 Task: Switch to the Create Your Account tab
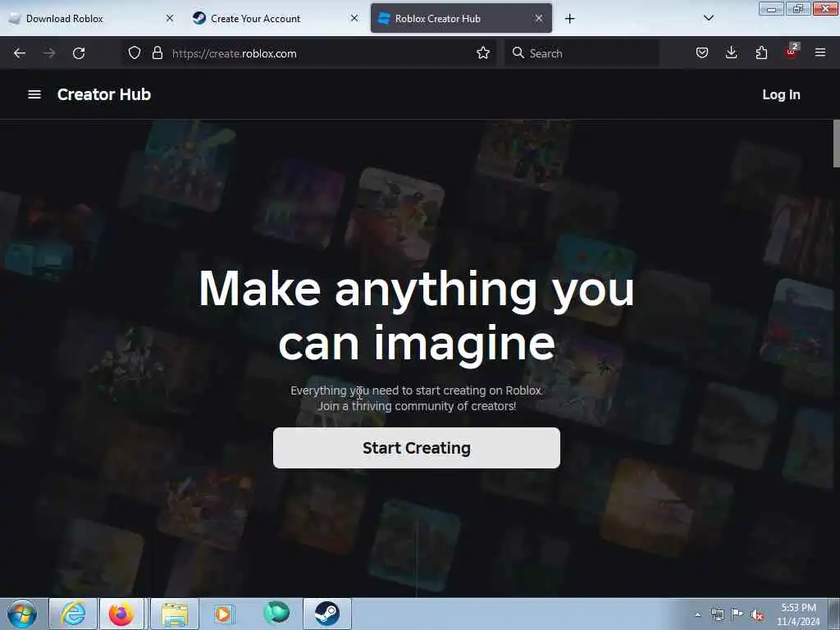[275, 18]
